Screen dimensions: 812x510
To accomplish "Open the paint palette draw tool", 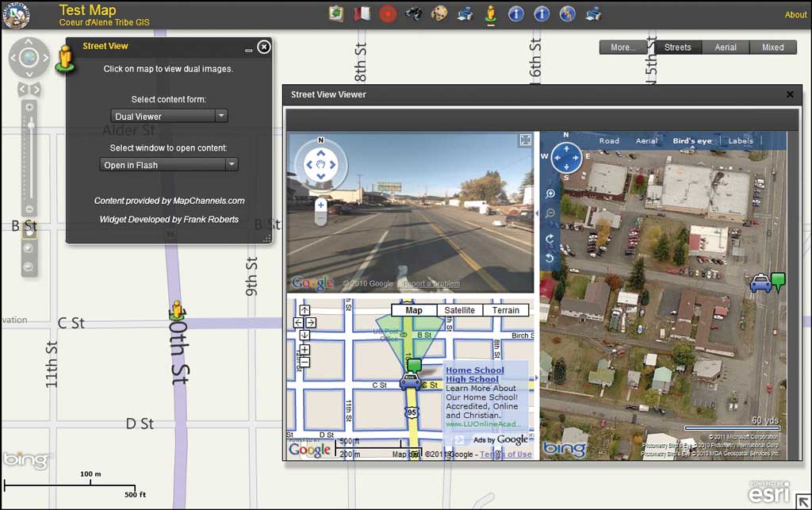I will click(439, 13).
